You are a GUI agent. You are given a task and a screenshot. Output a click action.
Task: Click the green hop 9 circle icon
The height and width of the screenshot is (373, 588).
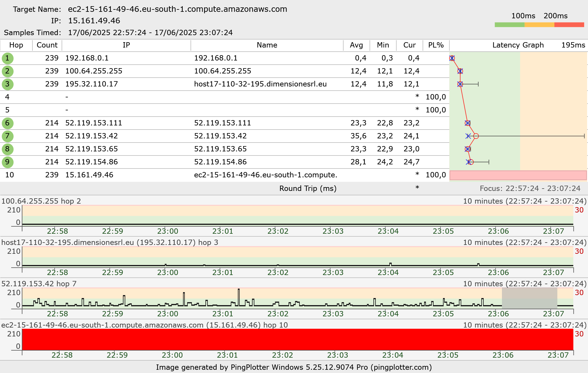click(7, 162)
